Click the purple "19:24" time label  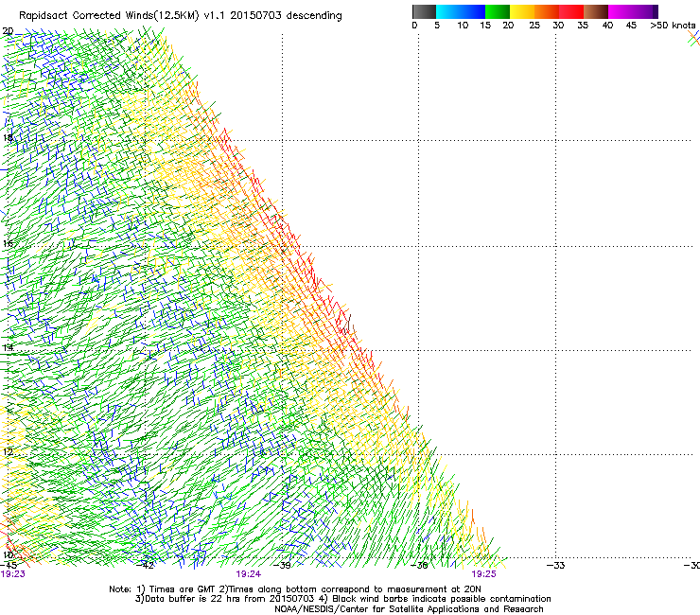(x=249, y=574)
